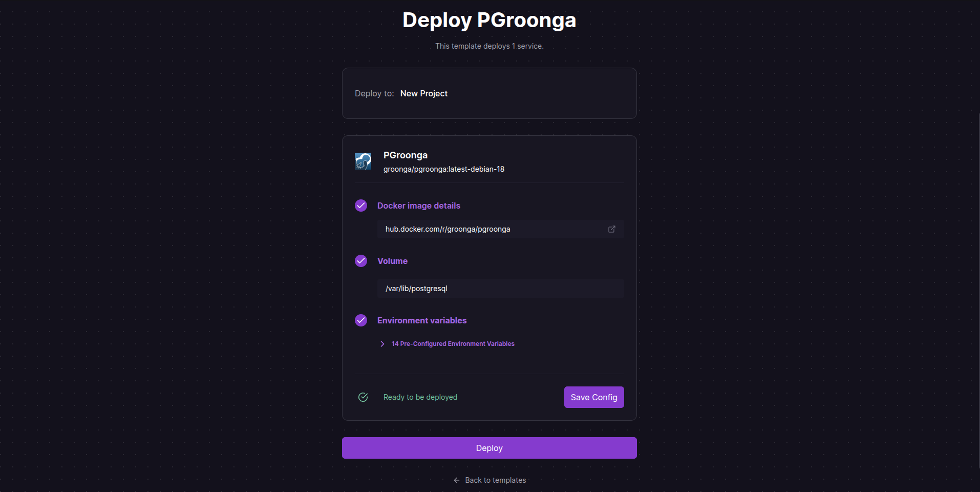This screenshot has width=980, height=492.
Task: Click the wide purple Deploy button
Action: [x=489, y=448]
